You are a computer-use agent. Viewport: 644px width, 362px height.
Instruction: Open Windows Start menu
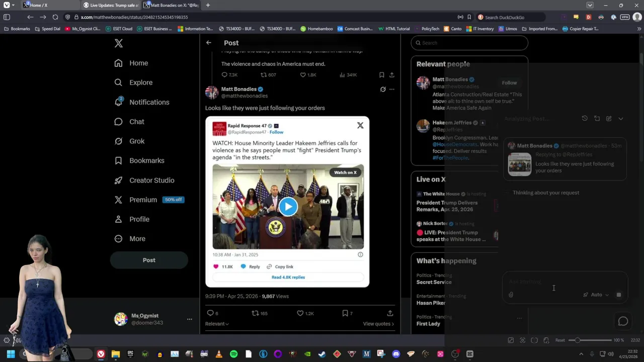click(11, 354)
